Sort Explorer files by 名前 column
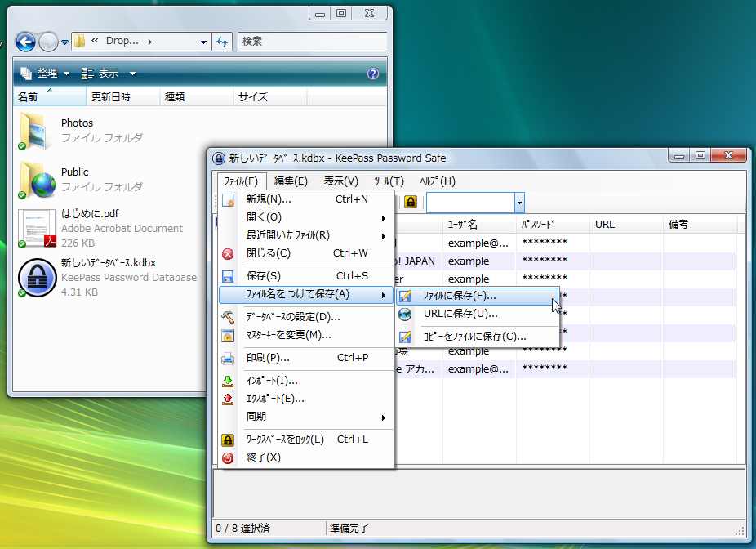Screen dimensions: 756x549 (x=50, y=97)
